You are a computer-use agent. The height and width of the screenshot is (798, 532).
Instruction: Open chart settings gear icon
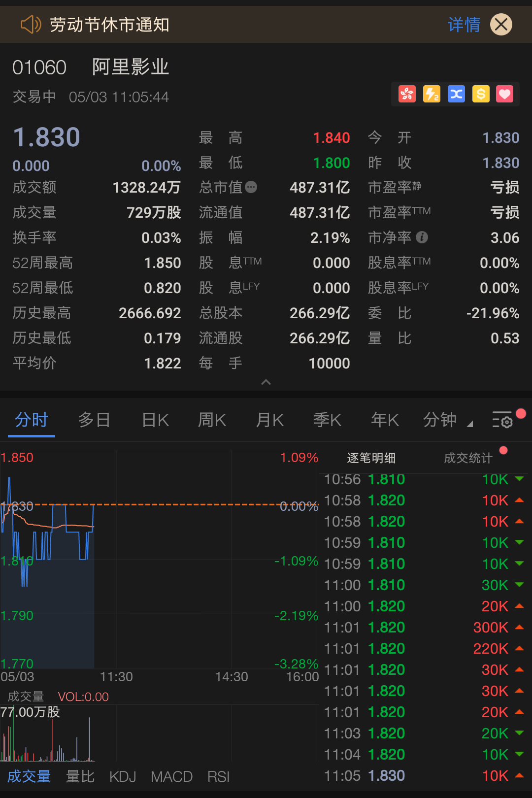pos(502,420)
